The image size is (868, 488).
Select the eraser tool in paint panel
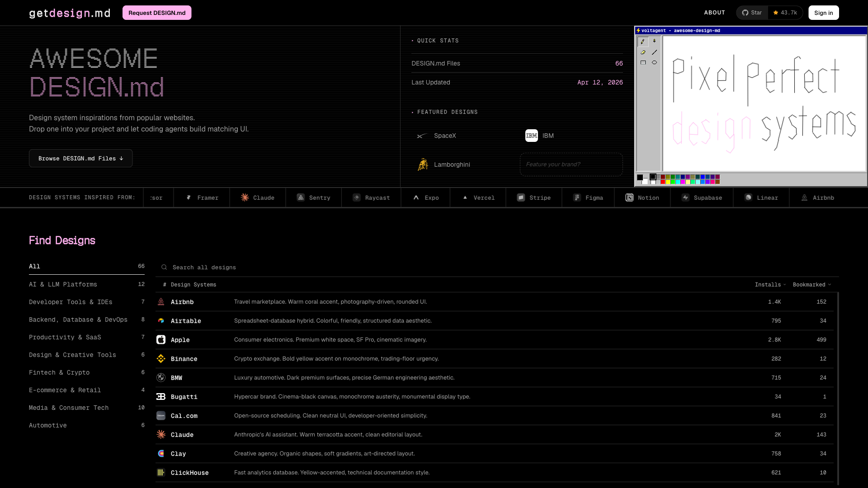643,52
